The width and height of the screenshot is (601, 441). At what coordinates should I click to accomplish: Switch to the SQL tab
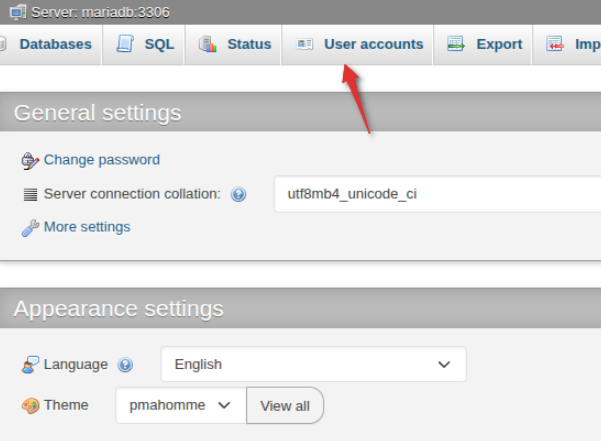pos(144,44)
